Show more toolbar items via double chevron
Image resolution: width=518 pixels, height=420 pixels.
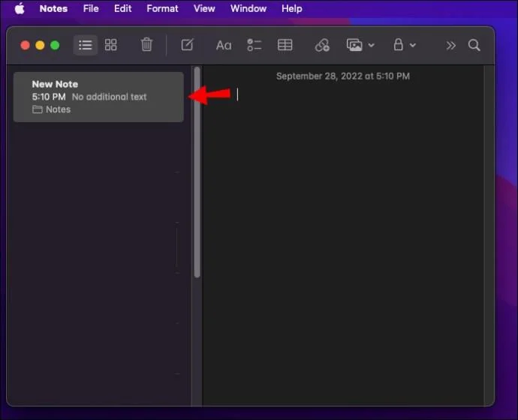click(450, 45)
